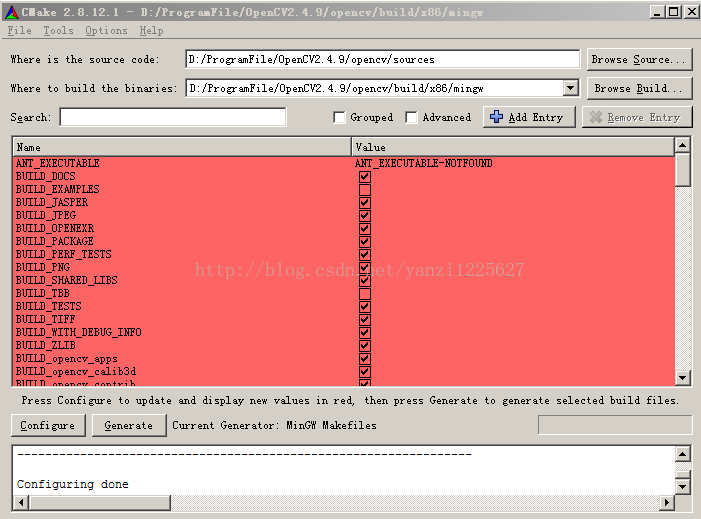The height and width of the screenshot is (519, 701).
Task: Click the ANT_EXECUTABLE-NOTFOUND value
Action: click(x=423, y=163)
